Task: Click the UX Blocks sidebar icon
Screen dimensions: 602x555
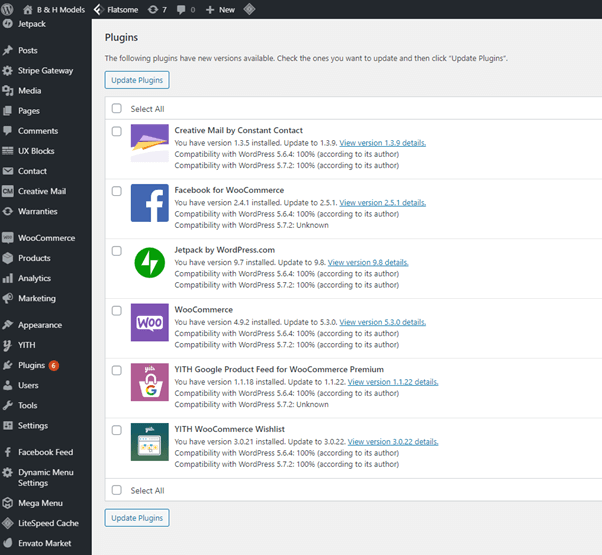Action: click(x=8, y=151)
